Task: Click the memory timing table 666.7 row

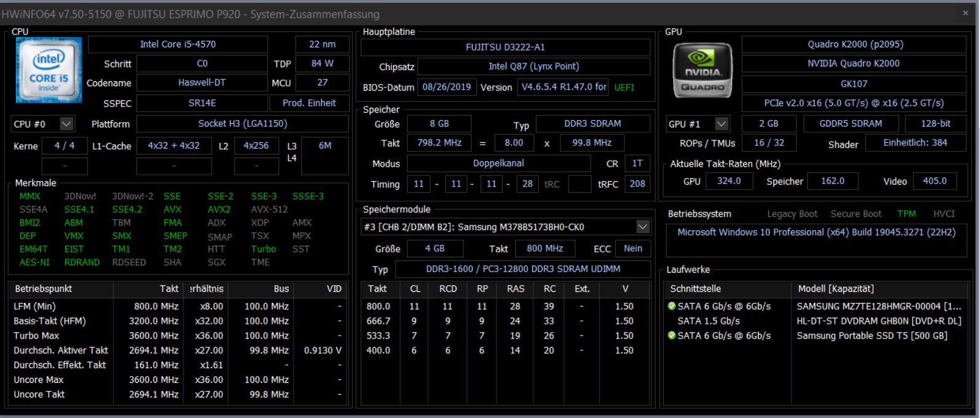Action: (505, 321)
